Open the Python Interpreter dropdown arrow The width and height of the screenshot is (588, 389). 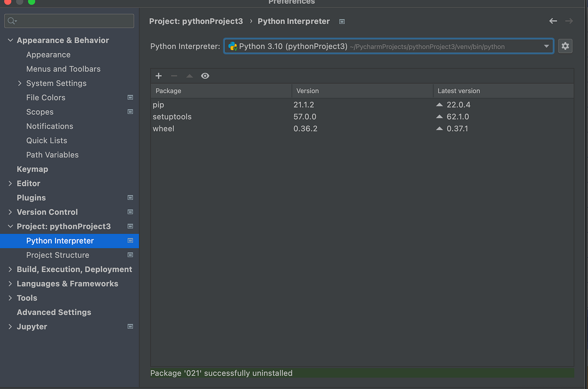coord(546,46)
